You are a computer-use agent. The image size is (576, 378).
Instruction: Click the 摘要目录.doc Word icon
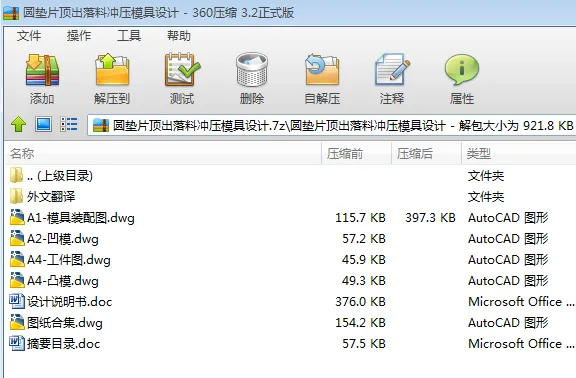tap(17, 343)
